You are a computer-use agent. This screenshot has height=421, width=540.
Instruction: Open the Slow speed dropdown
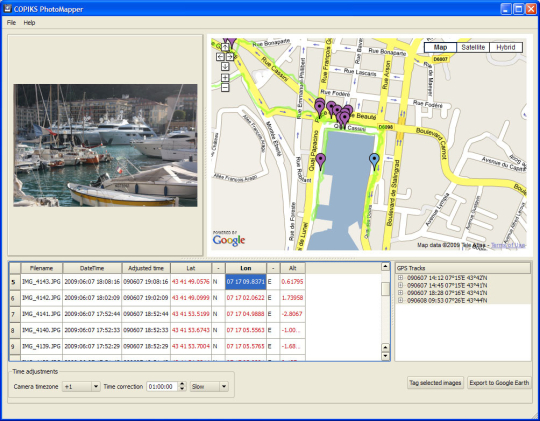(x=224, y=387)
